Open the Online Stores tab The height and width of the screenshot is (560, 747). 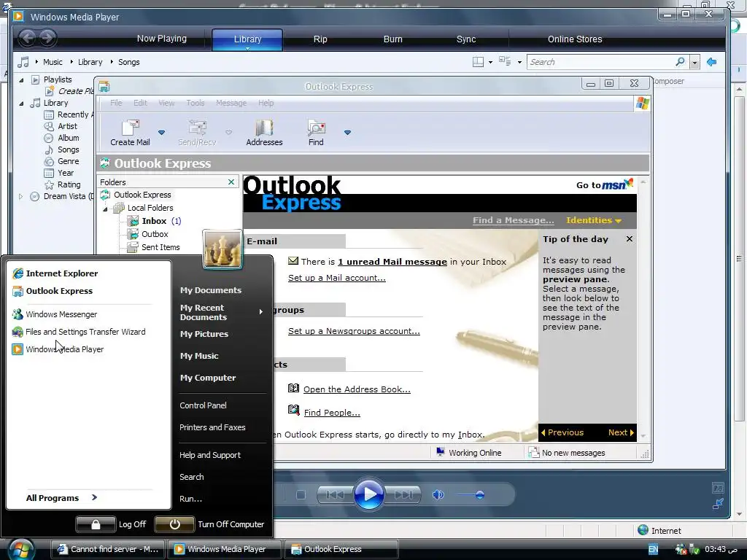click(575, 39)
